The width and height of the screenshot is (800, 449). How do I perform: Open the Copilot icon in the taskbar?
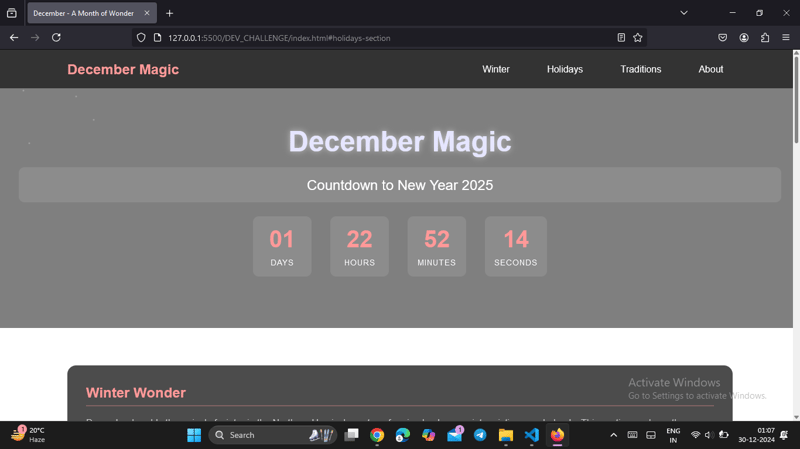[429, 435]
